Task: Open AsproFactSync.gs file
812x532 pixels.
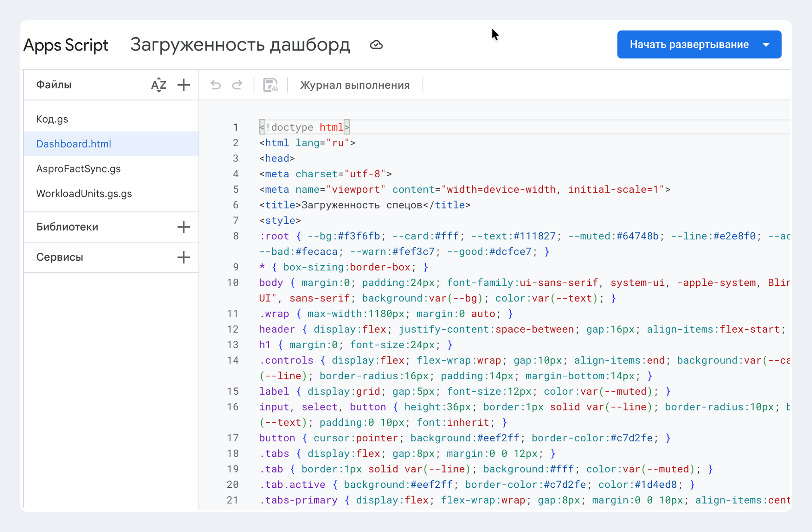Action: click(111, 169)
